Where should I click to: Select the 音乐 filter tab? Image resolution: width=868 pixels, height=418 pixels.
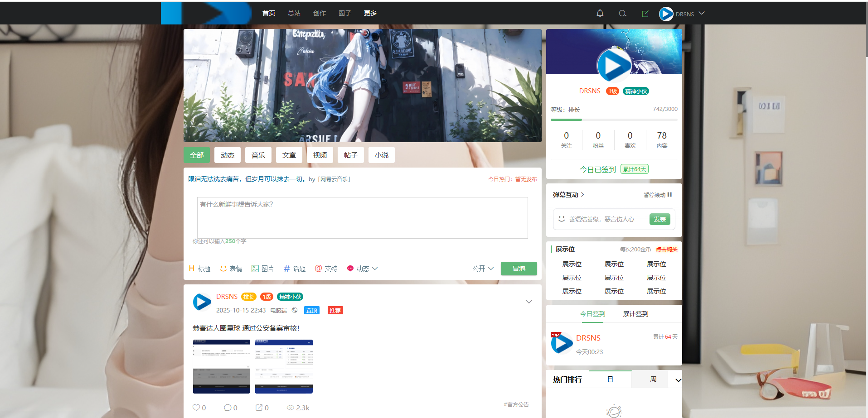pos(258,155)
